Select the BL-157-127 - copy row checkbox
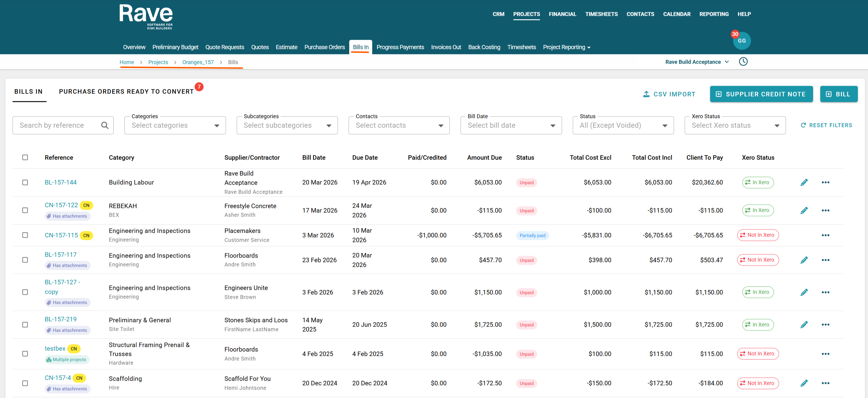Viewport: 868px width, 398px height. coord(25,293)
